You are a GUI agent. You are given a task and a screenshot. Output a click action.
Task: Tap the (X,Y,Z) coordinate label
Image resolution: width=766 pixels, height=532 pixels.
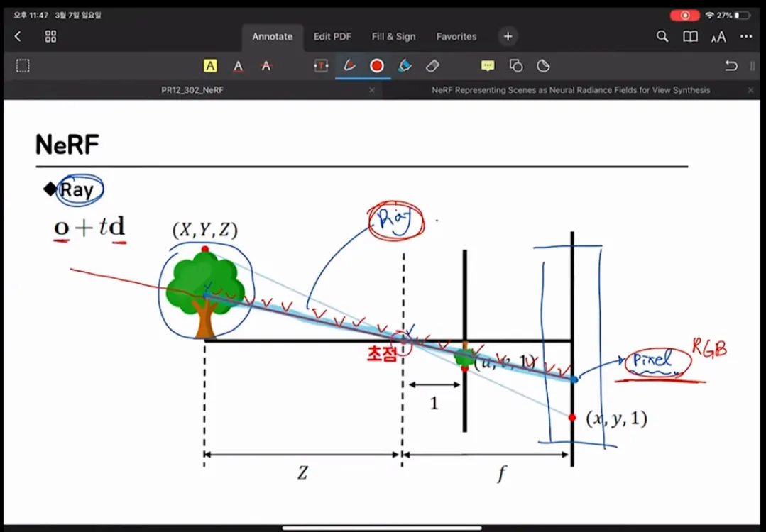204,229
